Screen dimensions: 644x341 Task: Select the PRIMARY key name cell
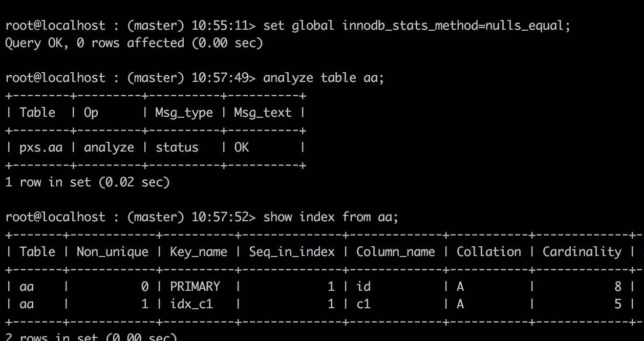tap(195, 287)
